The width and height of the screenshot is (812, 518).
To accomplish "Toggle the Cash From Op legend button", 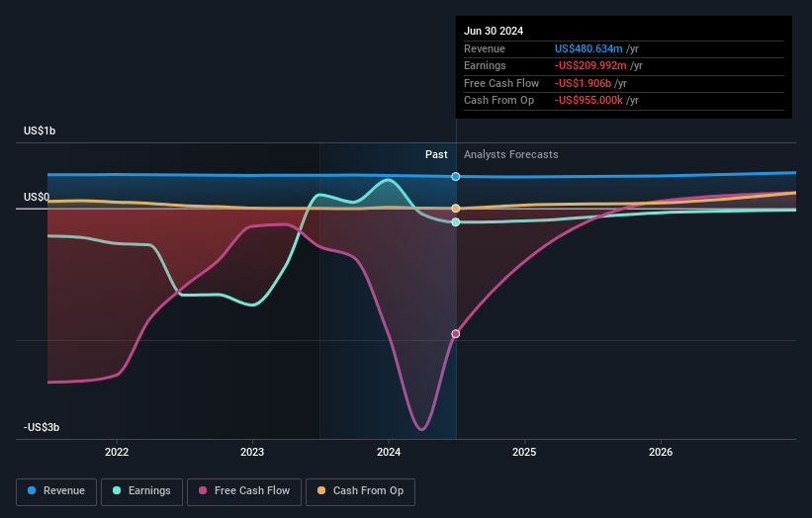I will 360,491.
